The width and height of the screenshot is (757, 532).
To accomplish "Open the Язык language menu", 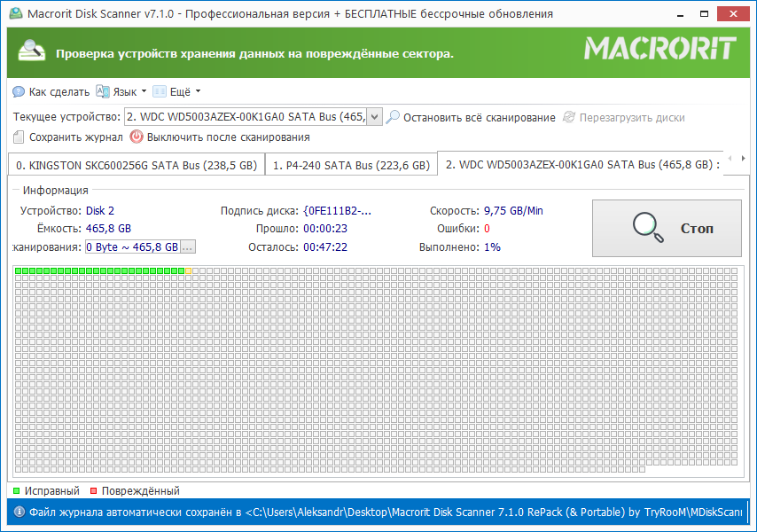I will 129,91.
